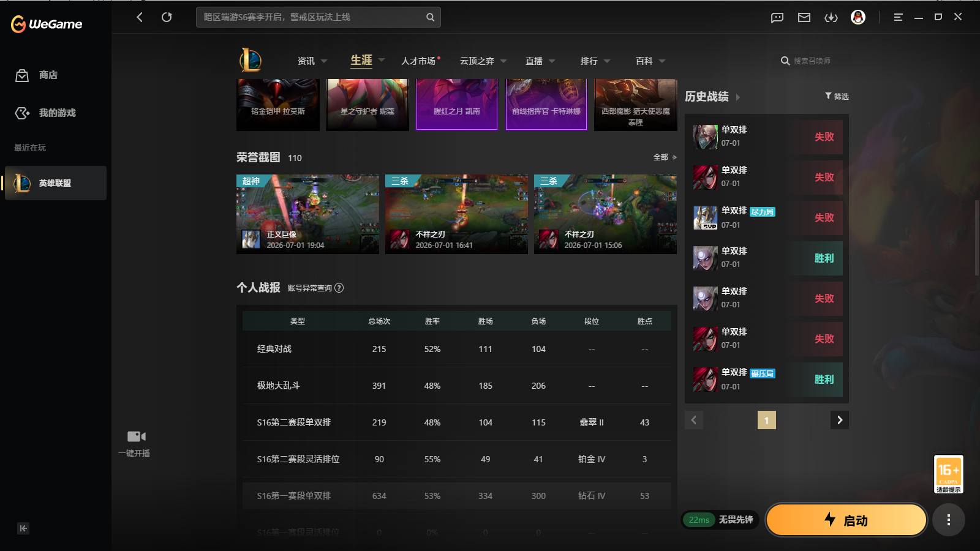Click 一键开播 camera icon
980x551 pixels.
point(136,437)
